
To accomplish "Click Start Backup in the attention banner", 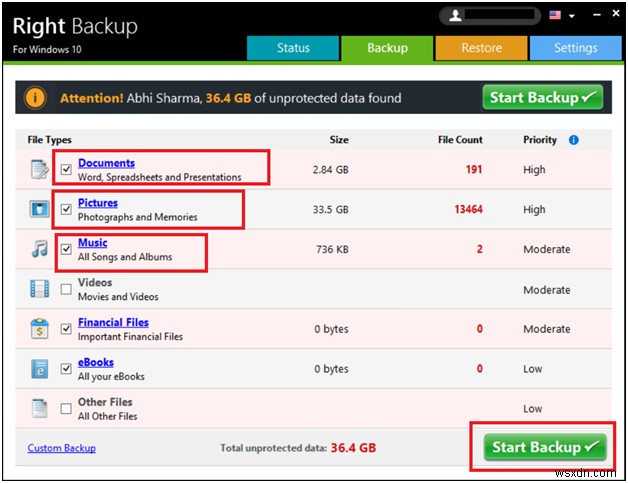I will (543, 97).
